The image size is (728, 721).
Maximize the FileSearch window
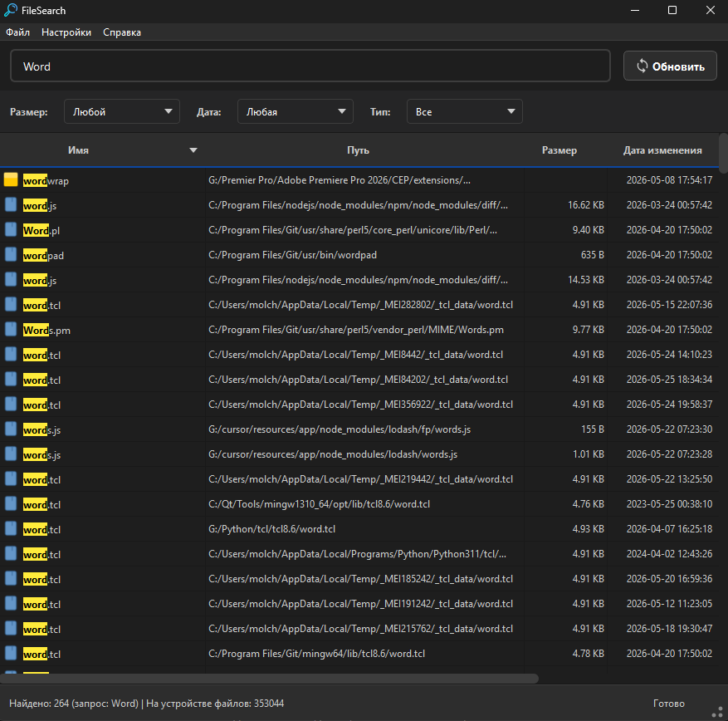click(672, 10)
